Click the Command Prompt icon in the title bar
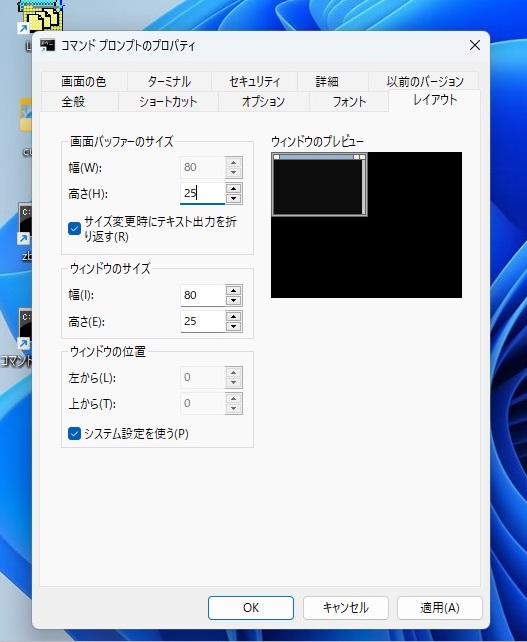Screen dimensions: 527x642 tap(47, 45)
